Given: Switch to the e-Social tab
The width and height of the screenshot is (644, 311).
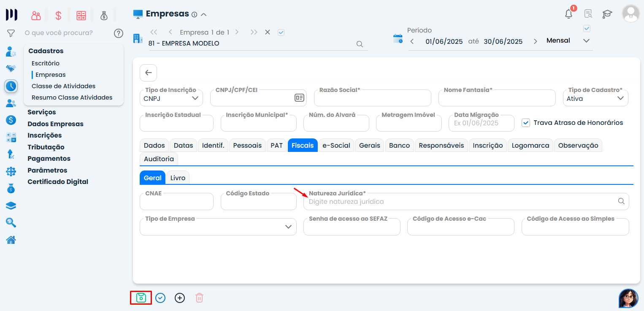Looking at the screenshot, I should tap(336, 145).
